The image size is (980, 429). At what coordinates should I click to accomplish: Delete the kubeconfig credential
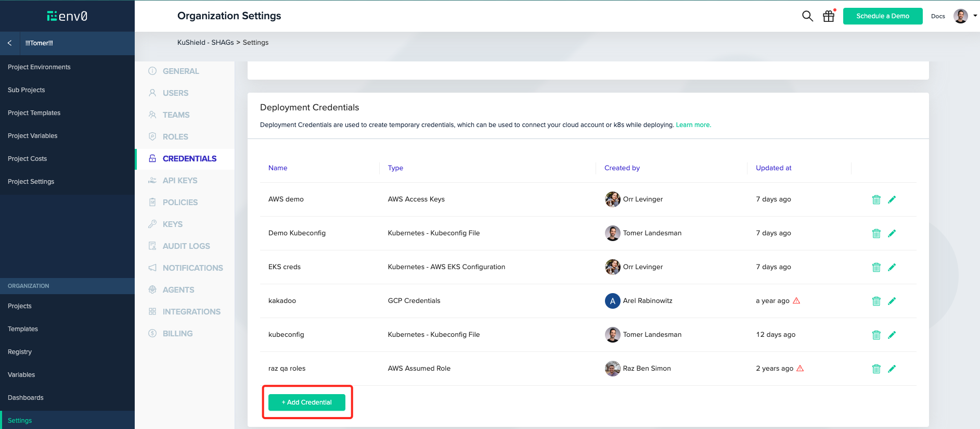(876, 335)
